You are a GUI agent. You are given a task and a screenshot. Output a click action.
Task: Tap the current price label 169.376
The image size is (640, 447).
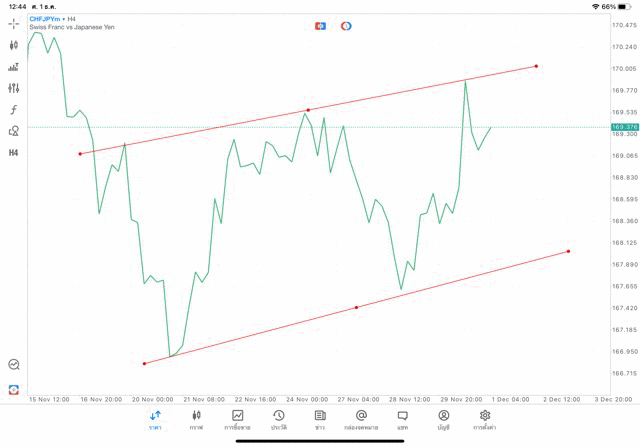(624, 127)
